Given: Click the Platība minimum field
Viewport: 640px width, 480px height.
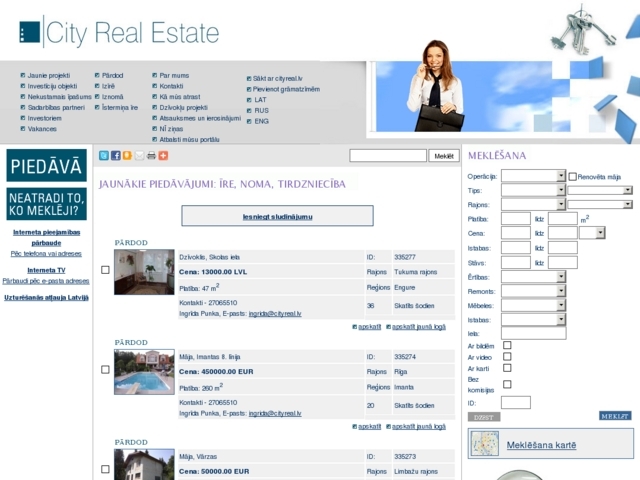Looking at the screenshot, I should [516, 218].
